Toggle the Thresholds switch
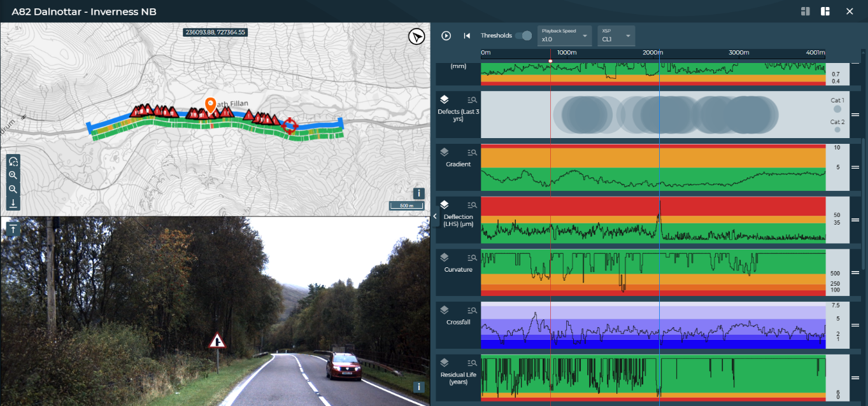 pyautogui.click(x=523, y=36)
